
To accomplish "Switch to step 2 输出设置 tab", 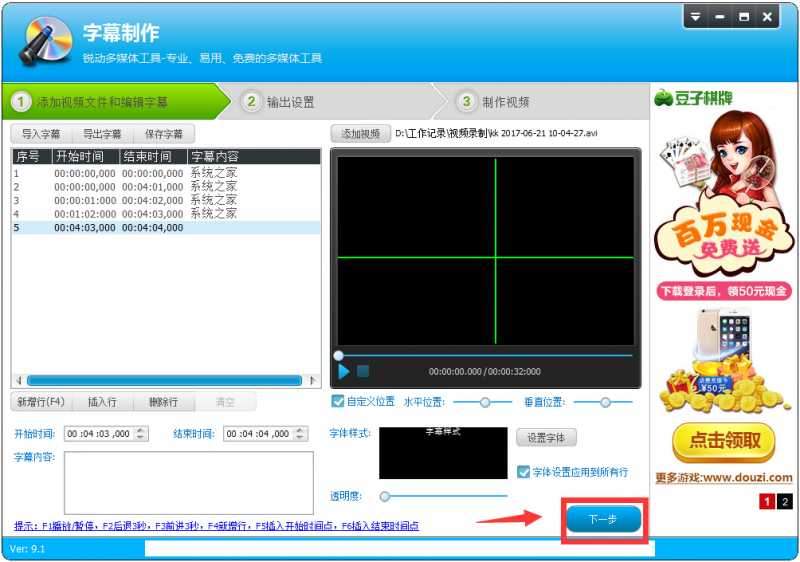I will tap(290, 102).
